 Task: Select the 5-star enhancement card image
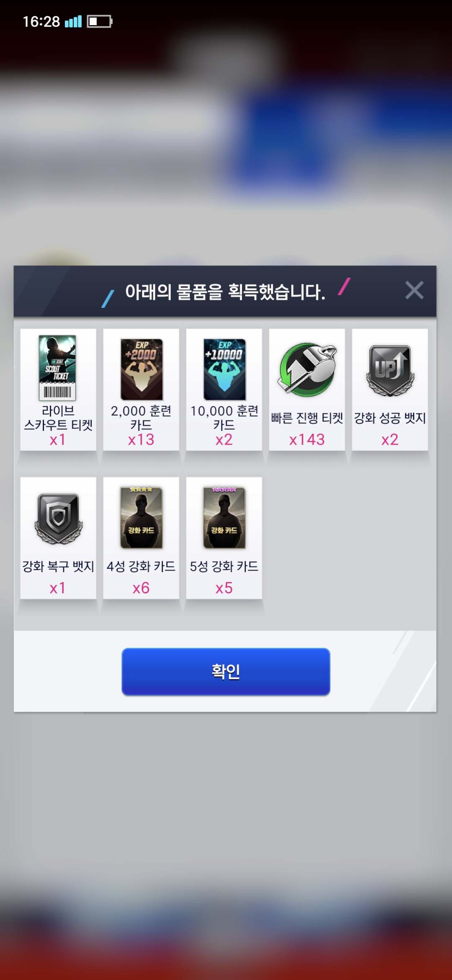point(224,518)
